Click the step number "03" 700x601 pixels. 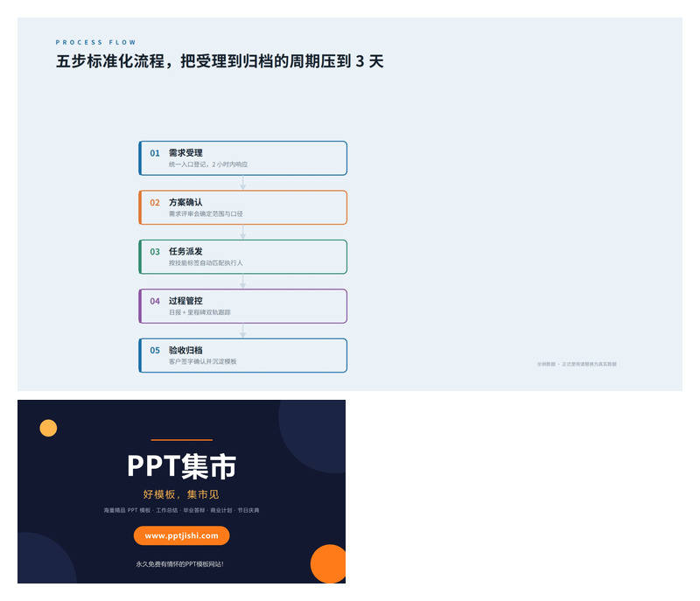(x=155, y=252)
